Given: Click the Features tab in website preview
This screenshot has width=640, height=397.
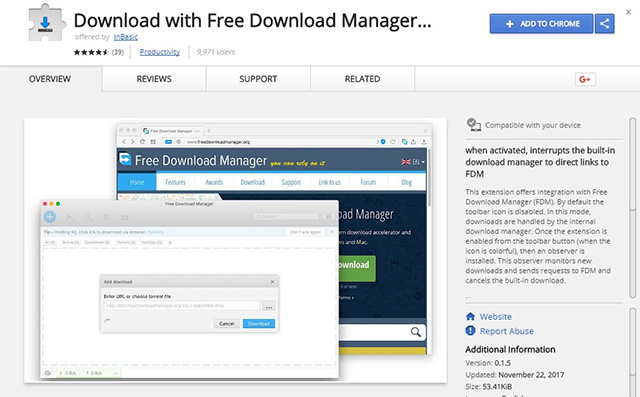Looking at the screenshot, I should [176, 182].
